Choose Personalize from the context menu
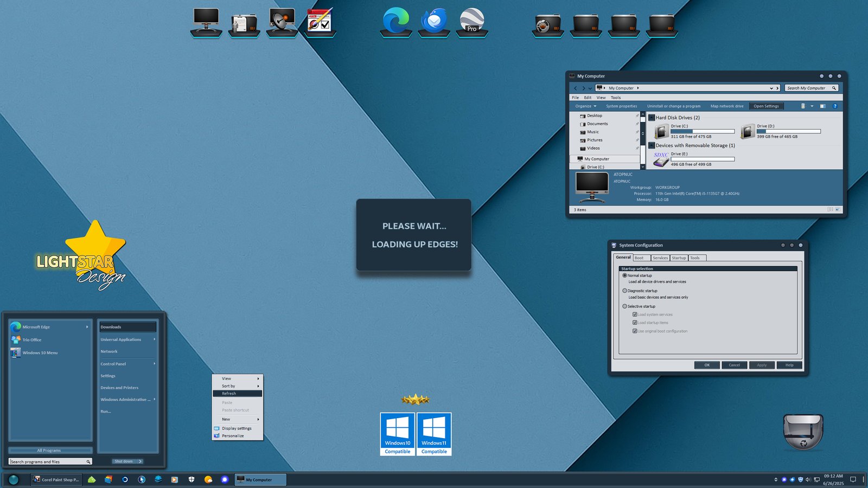The image size is (868, 488). tap(237, 436)
